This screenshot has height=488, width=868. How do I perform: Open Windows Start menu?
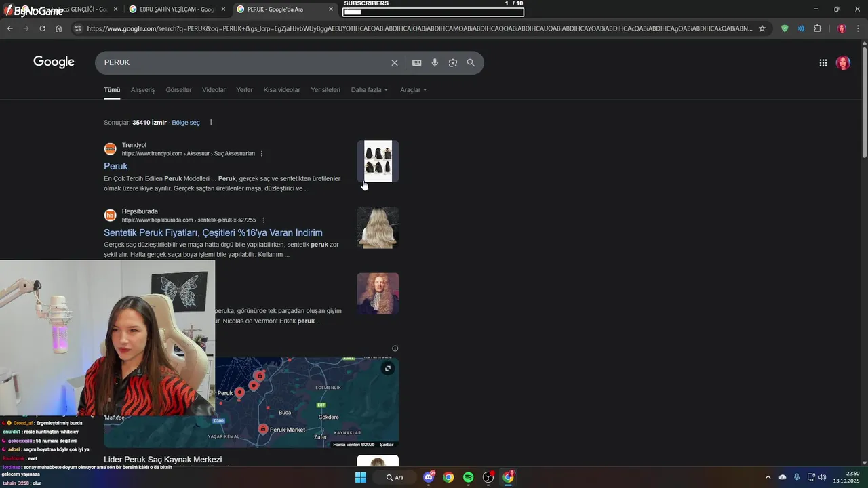click(x=361, y=477)
